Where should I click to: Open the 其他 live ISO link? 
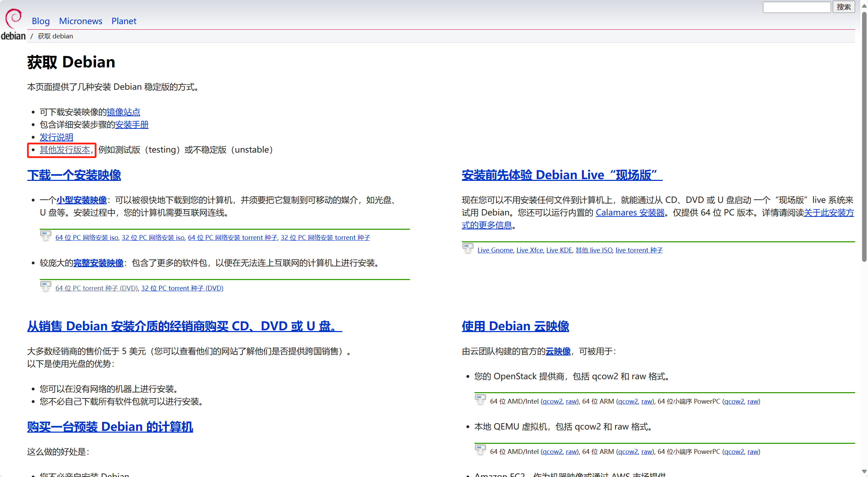[x=594, y=250]
